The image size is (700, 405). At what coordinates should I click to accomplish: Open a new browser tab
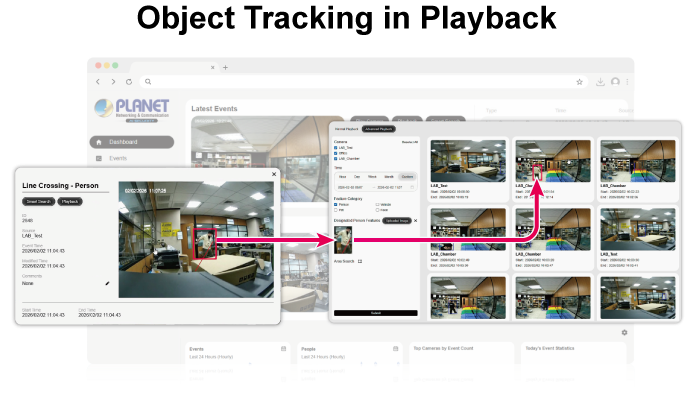225,67
